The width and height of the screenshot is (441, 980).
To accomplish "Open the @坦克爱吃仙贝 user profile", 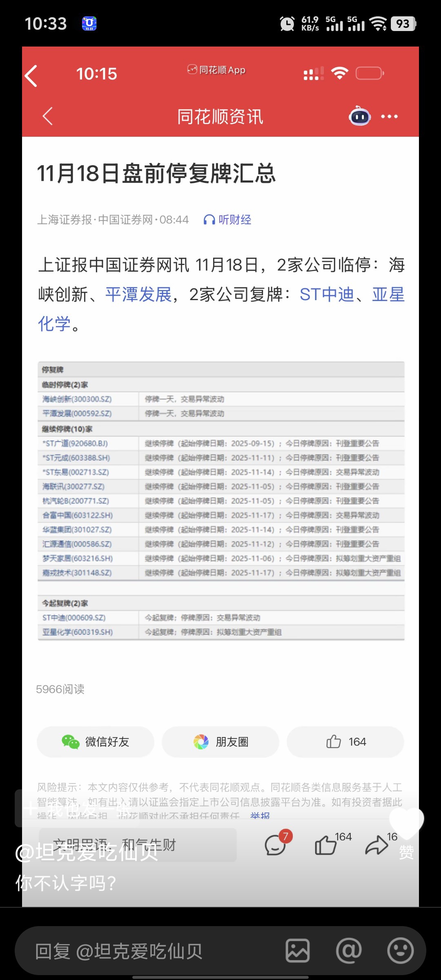I will (87, 853).
